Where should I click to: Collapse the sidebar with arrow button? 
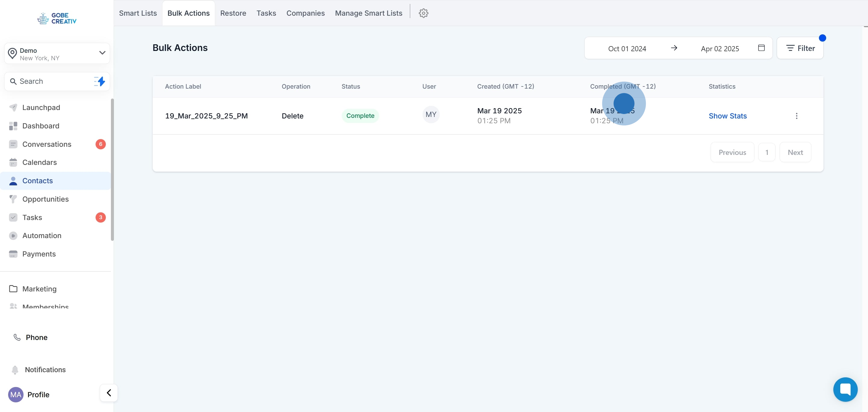[x=109, y=393]
